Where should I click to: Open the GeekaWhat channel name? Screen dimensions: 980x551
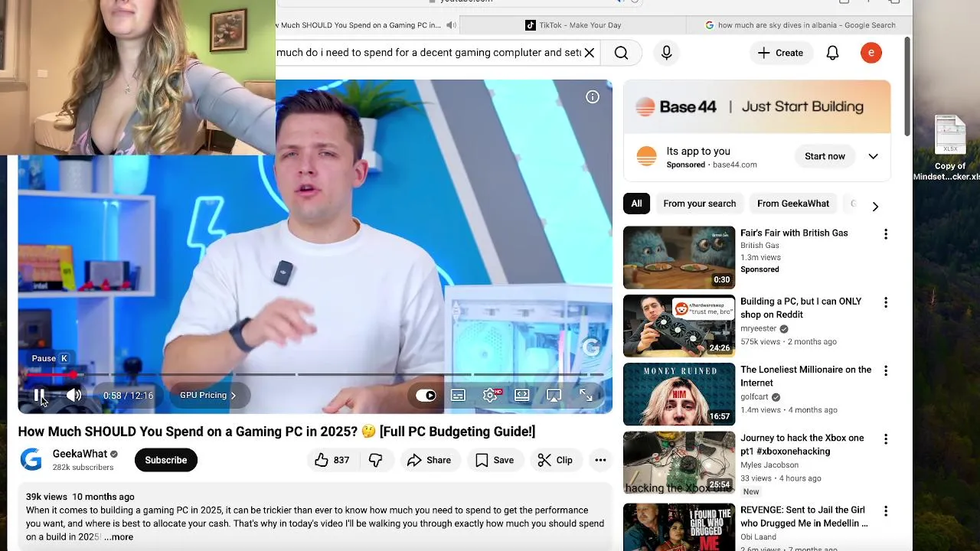point(80,454)
